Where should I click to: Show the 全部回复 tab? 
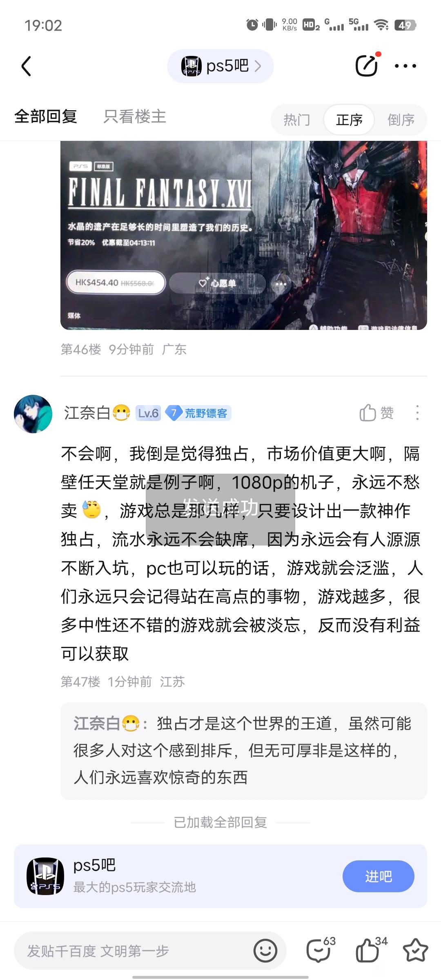coord(46,116)
